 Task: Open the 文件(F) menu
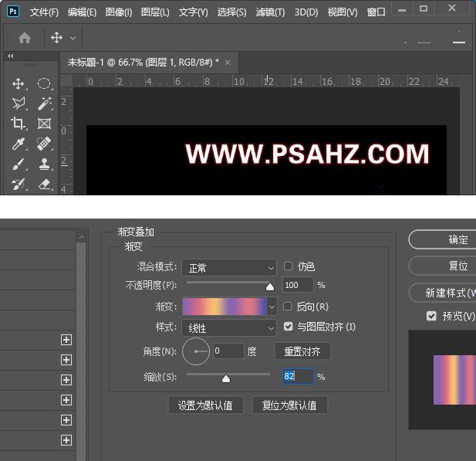tap(44, 12)
